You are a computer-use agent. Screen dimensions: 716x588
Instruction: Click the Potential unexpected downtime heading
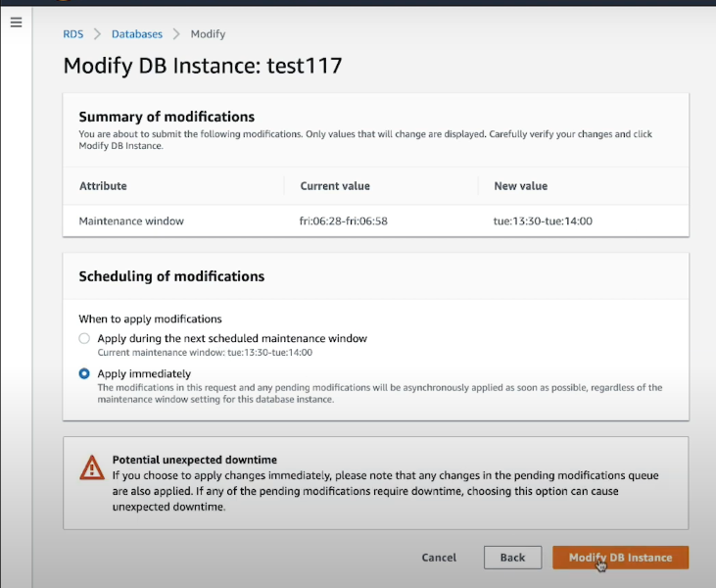194,460
